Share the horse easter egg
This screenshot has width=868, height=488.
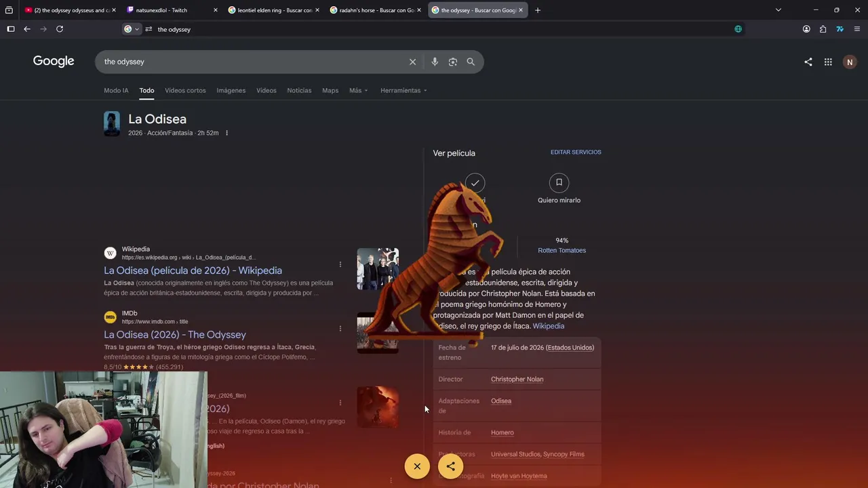point(451,466)
